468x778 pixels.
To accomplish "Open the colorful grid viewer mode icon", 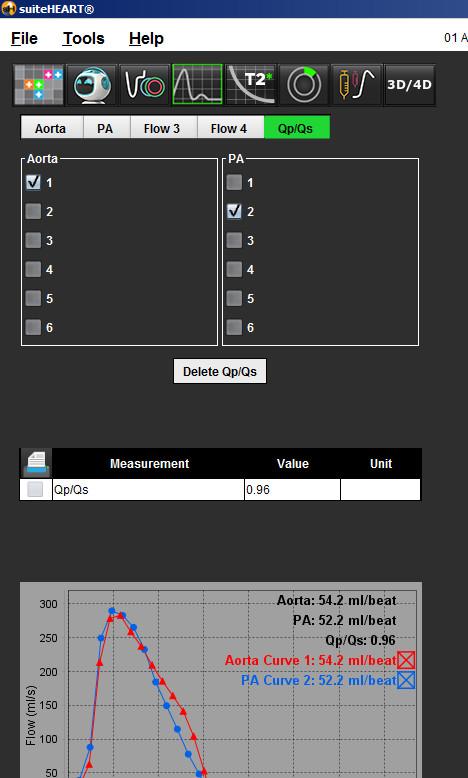I will point(39,85).
